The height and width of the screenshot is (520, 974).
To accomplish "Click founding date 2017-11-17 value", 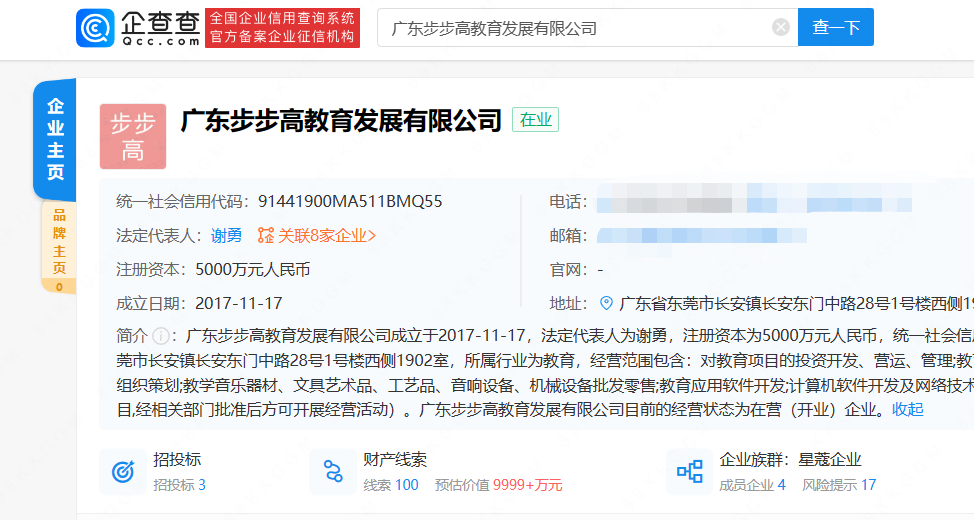I will click(239, 303).
